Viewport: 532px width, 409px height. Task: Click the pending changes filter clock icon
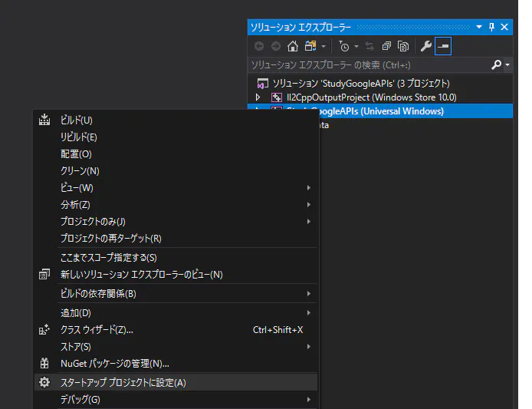344,46
